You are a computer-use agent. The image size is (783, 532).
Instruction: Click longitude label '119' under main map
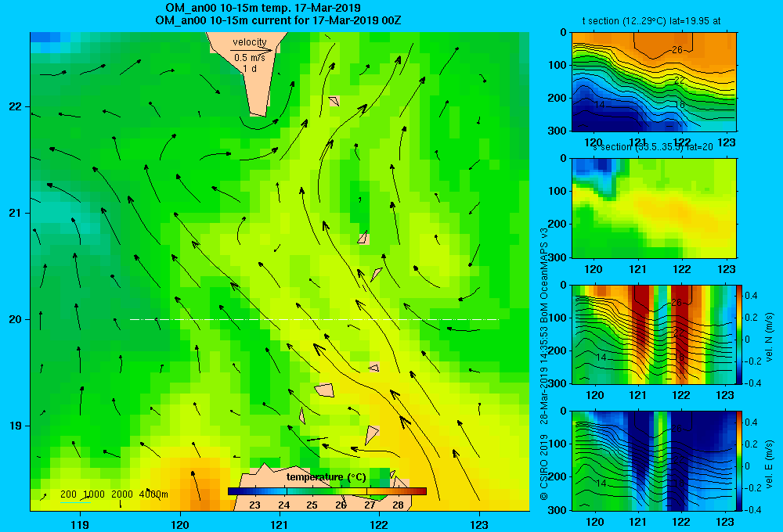(x=80, y=524)
